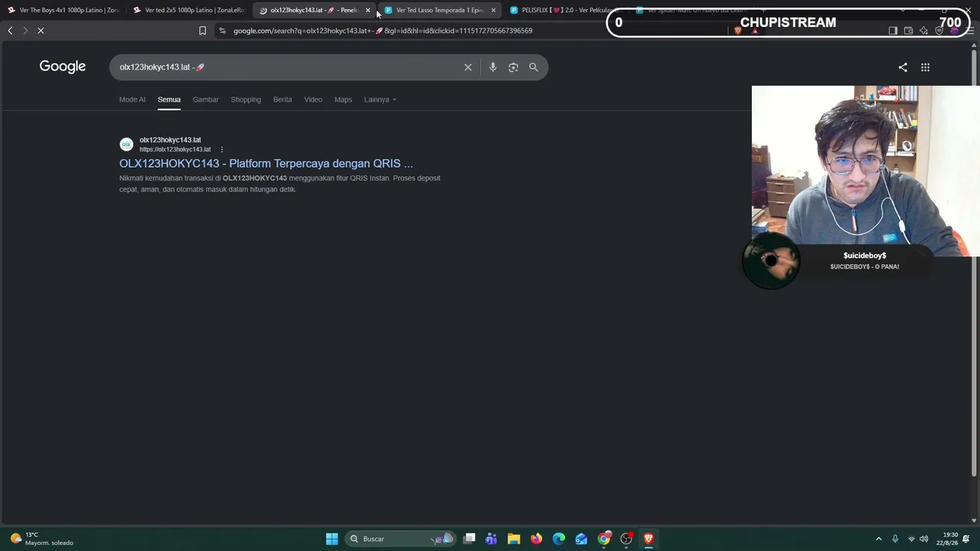Expand the Lainnya filter dropdown
The height and width of the screenshot is (551, 980).
tap(380, 99)
